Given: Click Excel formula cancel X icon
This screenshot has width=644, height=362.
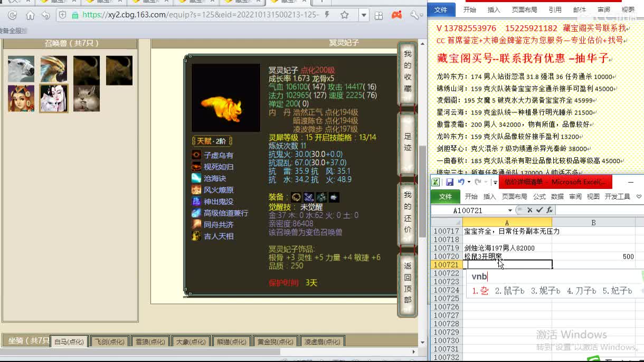Looking at the screenshot, I should point(529,210).
